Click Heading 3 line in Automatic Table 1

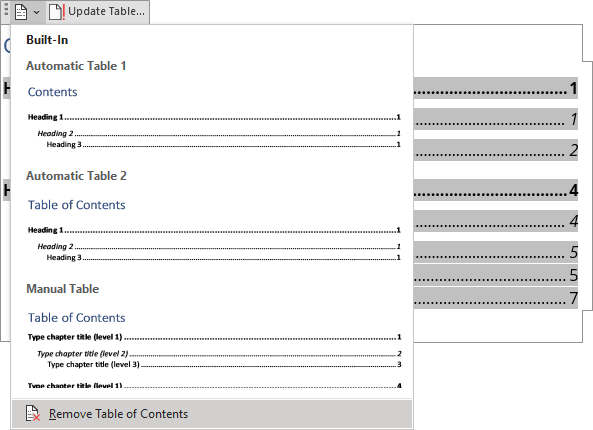[223, 144]
